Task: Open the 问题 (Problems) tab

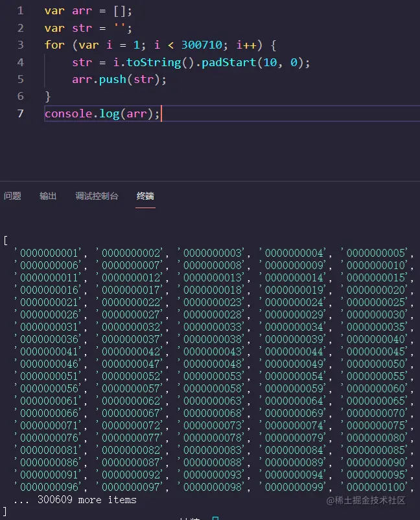Action: [12, 196]
